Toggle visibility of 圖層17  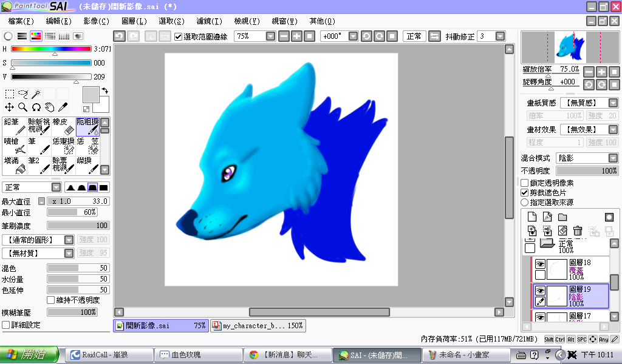(x=540, y=317)
